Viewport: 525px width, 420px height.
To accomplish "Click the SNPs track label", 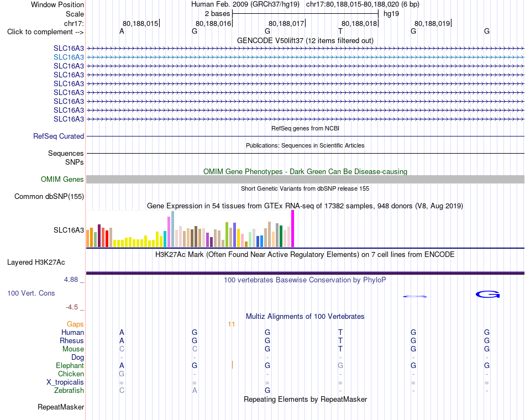I will click(x=75, y=162).
